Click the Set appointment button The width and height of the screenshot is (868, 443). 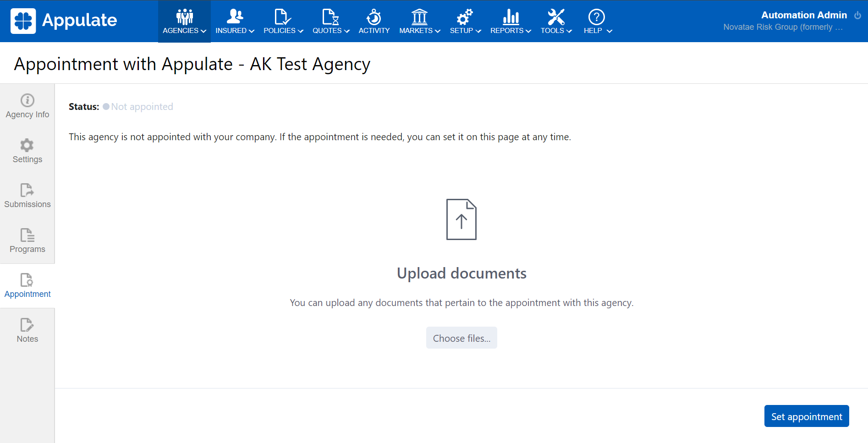pos(806,416)
